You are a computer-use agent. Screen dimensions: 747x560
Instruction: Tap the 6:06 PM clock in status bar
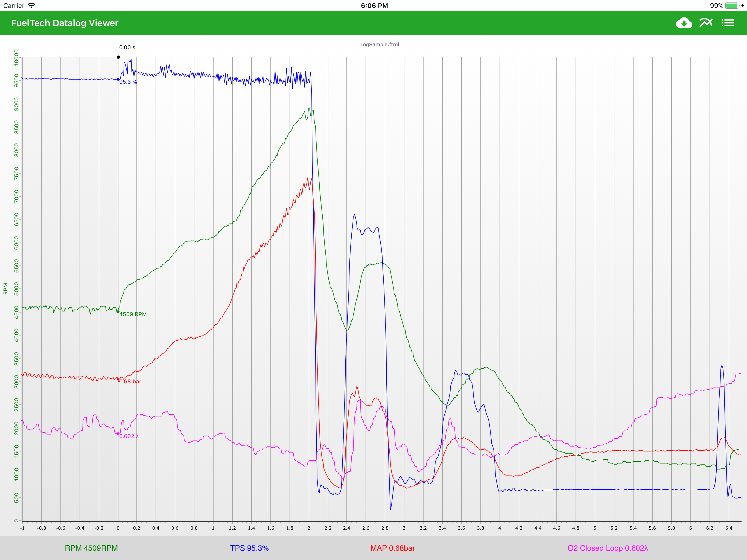point(374,6)
